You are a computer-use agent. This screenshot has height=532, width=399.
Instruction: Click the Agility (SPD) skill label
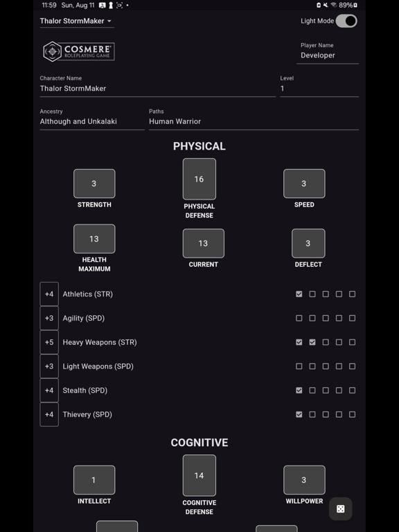coord(83,318)
